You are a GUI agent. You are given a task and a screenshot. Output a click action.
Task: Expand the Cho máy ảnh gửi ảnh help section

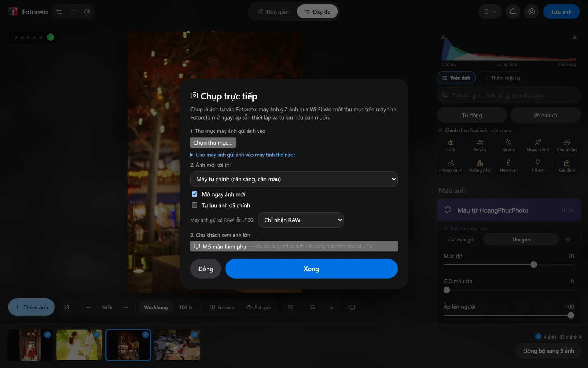(243, 155)
